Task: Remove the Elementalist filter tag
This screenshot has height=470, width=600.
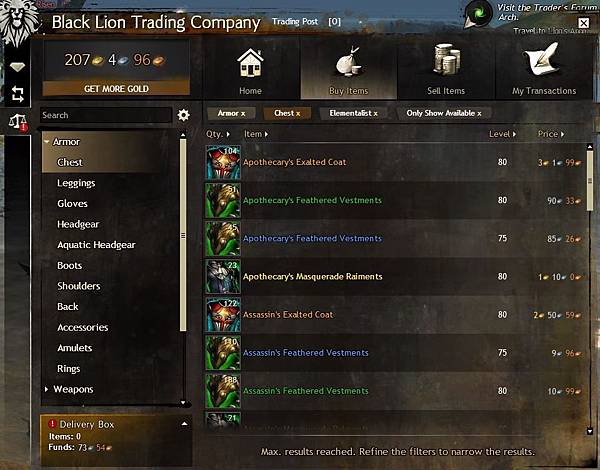Action: pos(353,113)
